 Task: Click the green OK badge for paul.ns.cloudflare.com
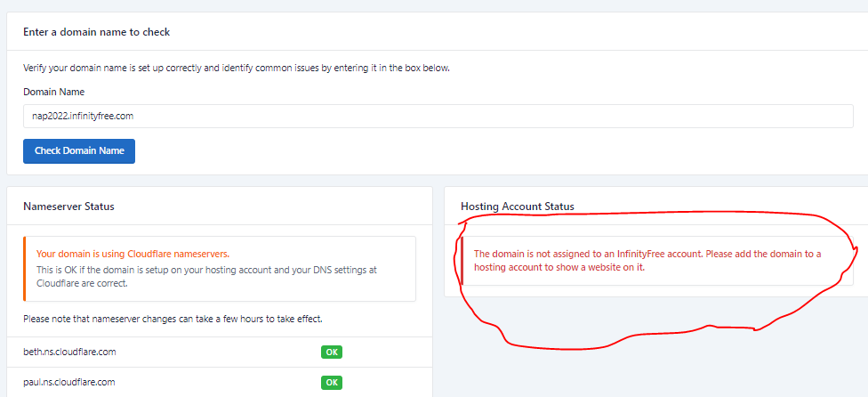coord(332,382)
